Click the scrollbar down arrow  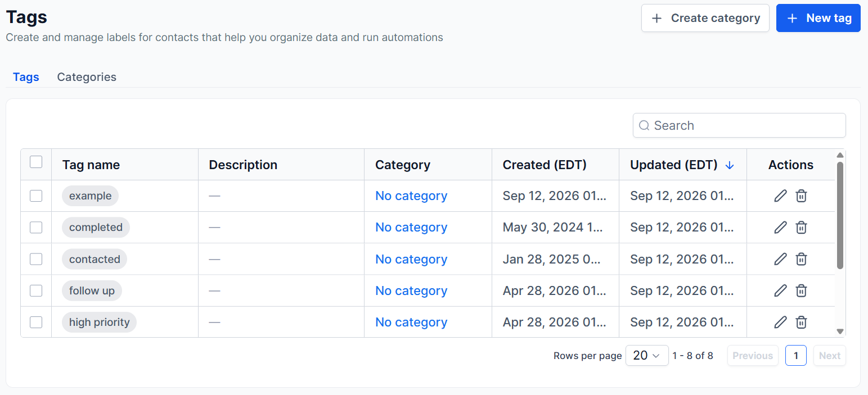coord(840,332)
